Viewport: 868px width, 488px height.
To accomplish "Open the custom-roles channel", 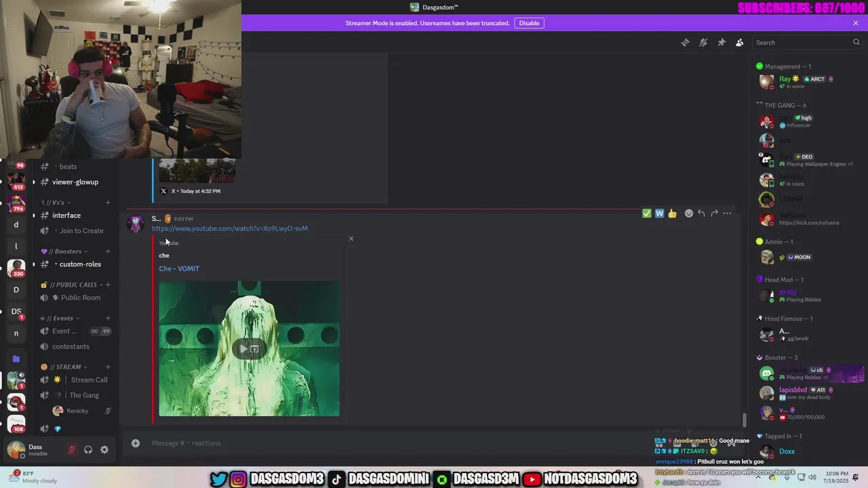I will [80, 264].
